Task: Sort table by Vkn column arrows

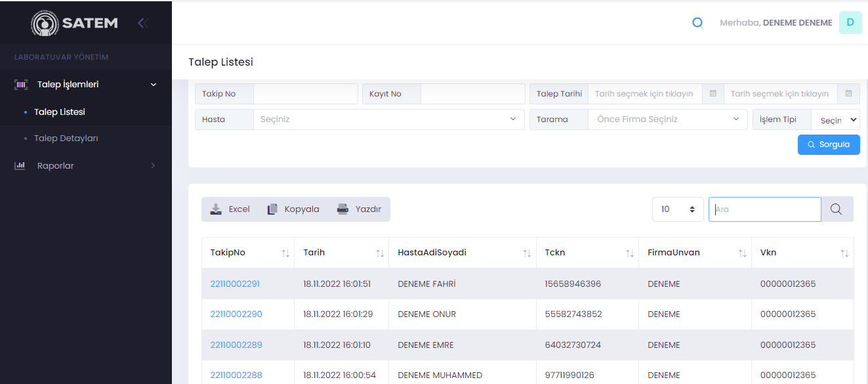Action: coord(844,253)
